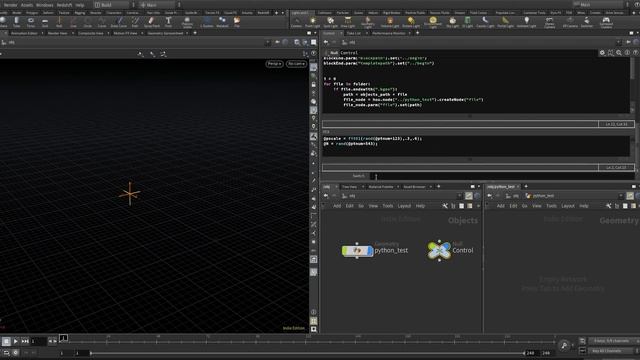Open Add menu in Objects network
640x360 pixels.
337,206
